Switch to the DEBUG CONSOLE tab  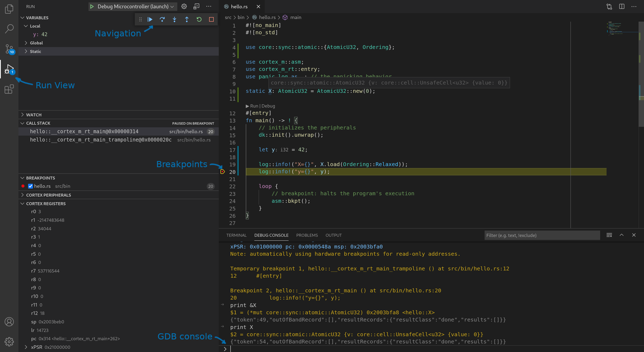(x=271, y=235)
